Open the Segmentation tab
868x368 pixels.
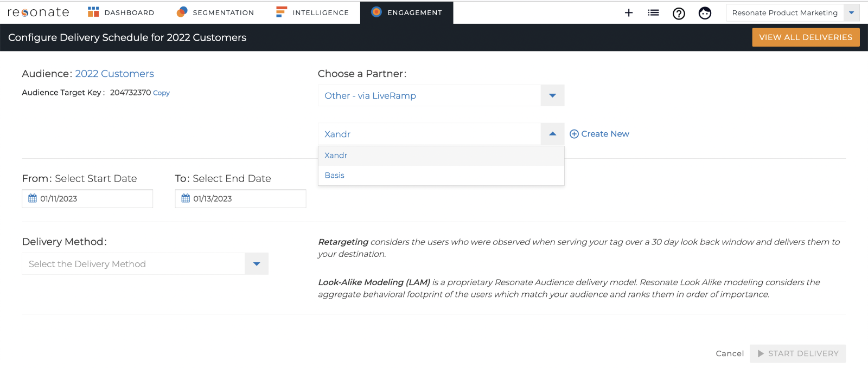point(215,12)
